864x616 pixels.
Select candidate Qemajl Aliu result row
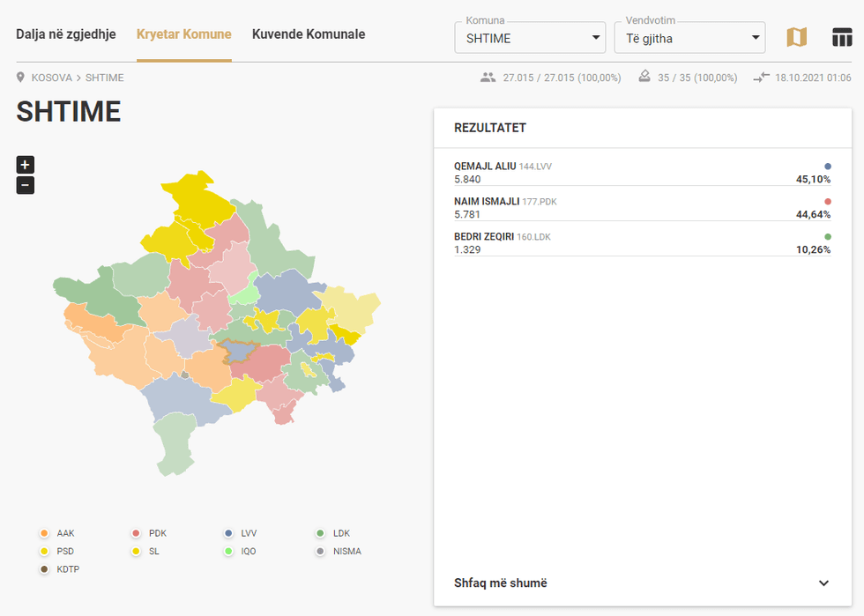pos(642,172)
